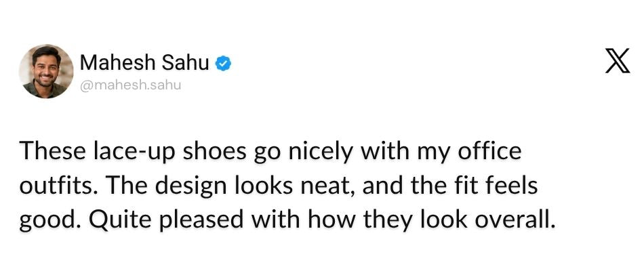Screen dimensions: 644x271
Task: Click the line starting "outfits. The design"
Action: (279, 186)
